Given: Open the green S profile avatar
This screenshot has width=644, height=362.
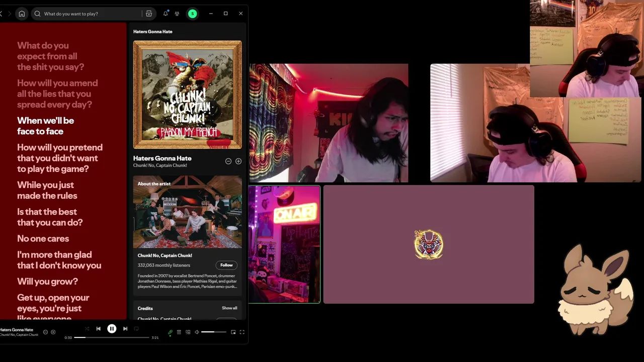Looking at the screenshot, I should [x=192, y=14].
